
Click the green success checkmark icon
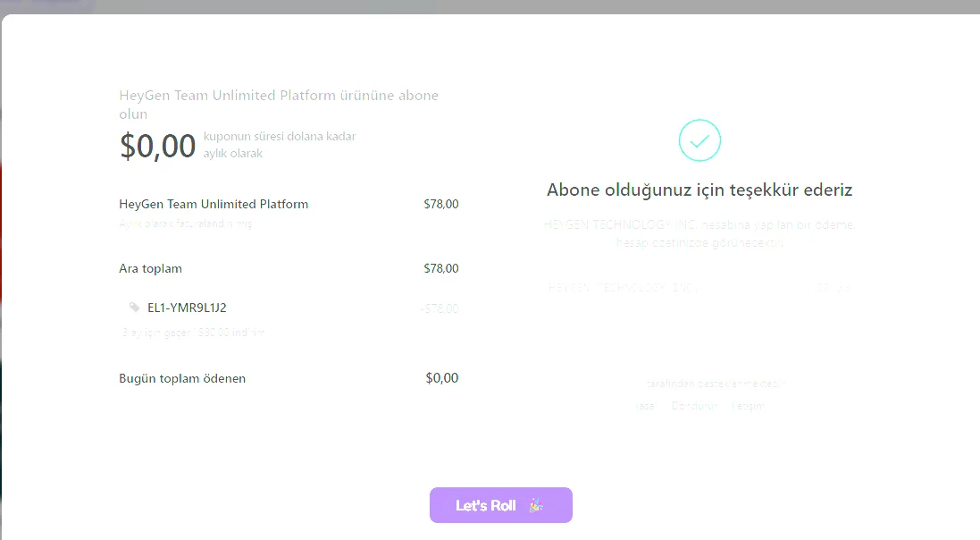[699, 140]
